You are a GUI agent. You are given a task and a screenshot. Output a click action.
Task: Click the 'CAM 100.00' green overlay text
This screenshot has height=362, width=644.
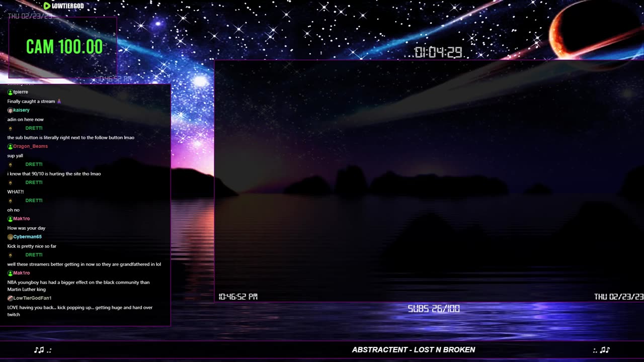click(x=64, y=47)
